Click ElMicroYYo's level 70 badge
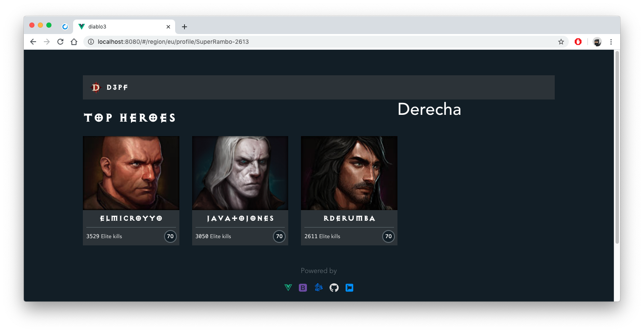This screenshot has width=644, height=333. [170, 236]
